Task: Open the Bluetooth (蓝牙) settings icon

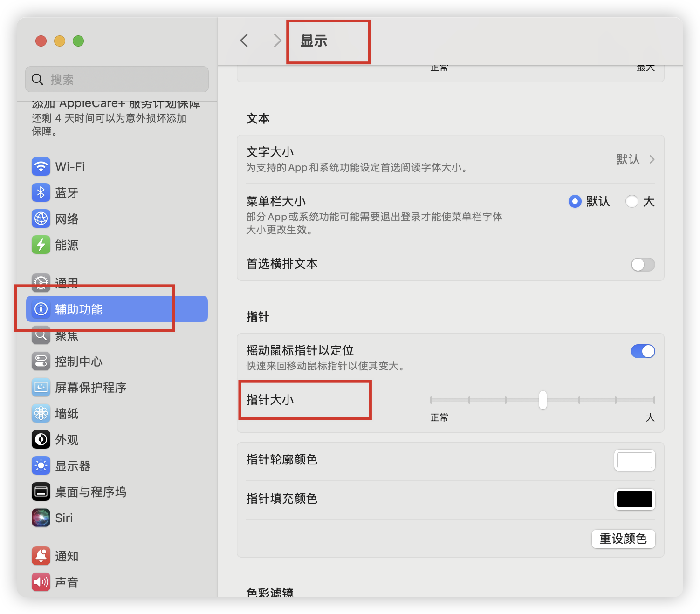Action: (x=41, y=193)
